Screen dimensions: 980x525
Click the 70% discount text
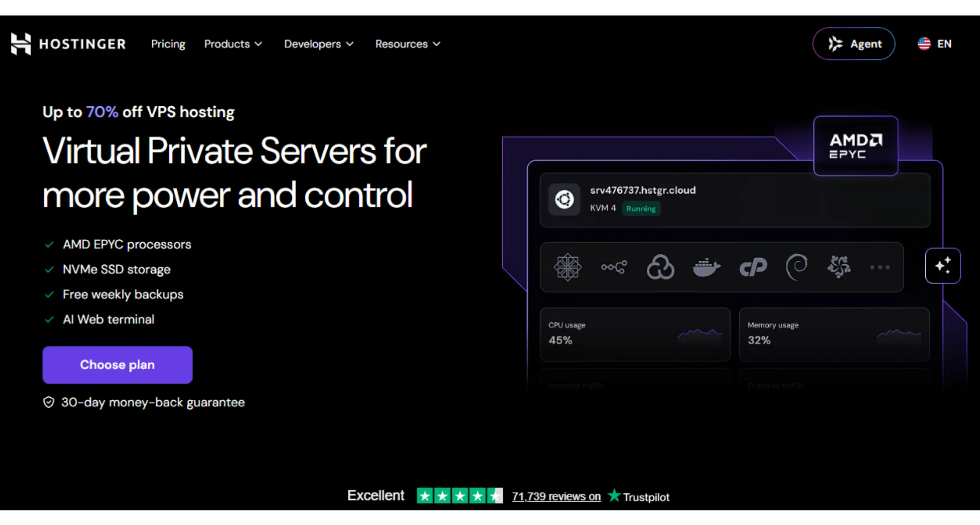[102, 112]
